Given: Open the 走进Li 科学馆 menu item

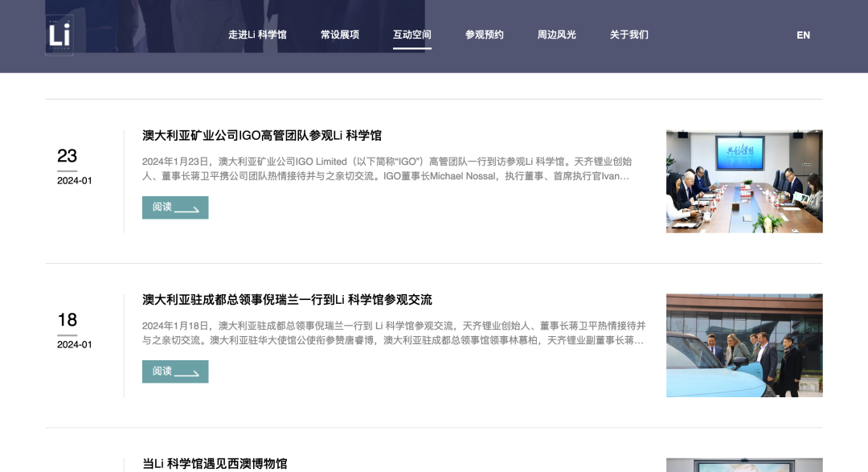Looking at the screenshot, I should point(257,35).
